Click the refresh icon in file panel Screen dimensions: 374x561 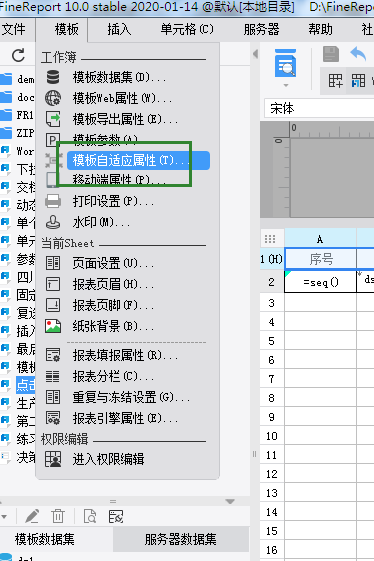coord(18,55)
